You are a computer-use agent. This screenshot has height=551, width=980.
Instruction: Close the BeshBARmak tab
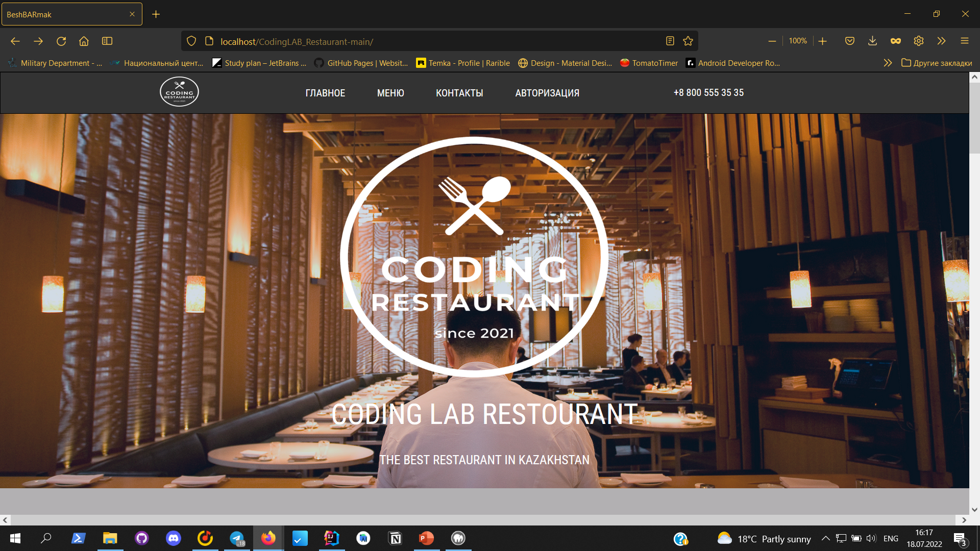132,14
